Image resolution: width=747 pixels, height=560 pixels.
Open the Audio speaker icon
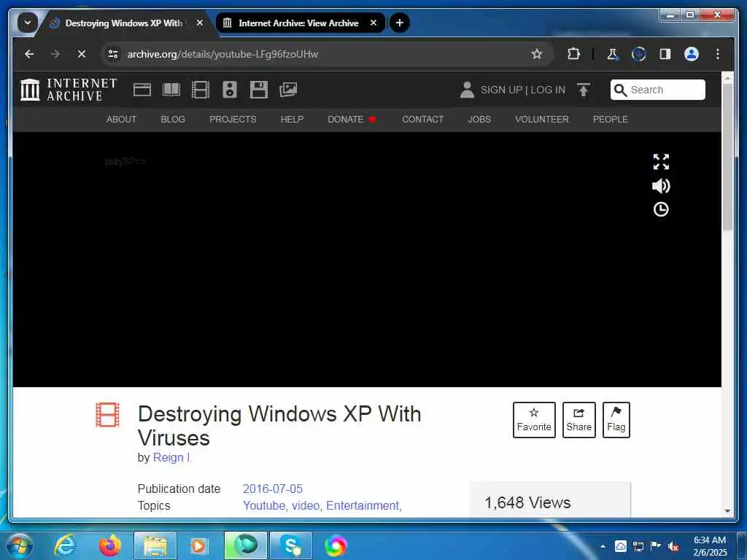click(230, 90)
